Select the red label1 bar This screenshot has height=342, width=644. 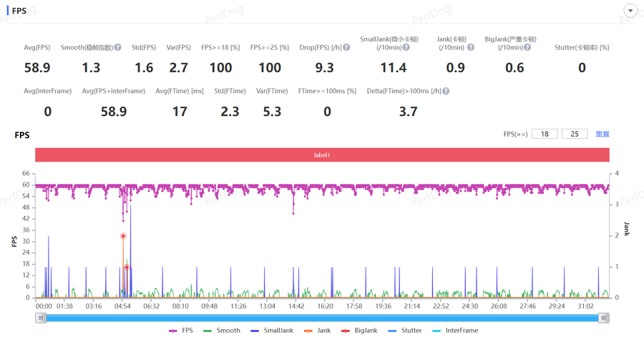[322, 155]
